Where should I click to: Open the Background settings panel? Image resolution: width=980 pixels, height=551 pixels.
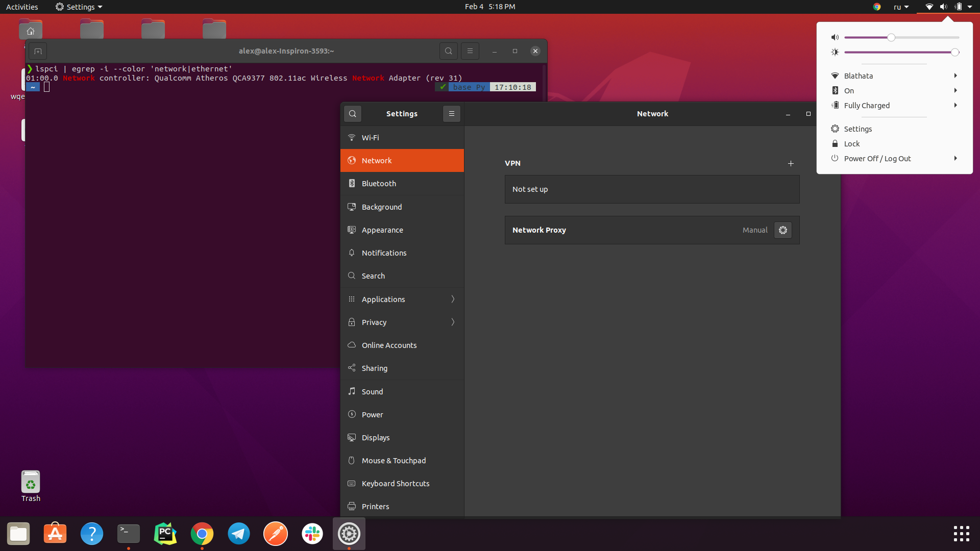pyautogui.click(x=402, y=207)
